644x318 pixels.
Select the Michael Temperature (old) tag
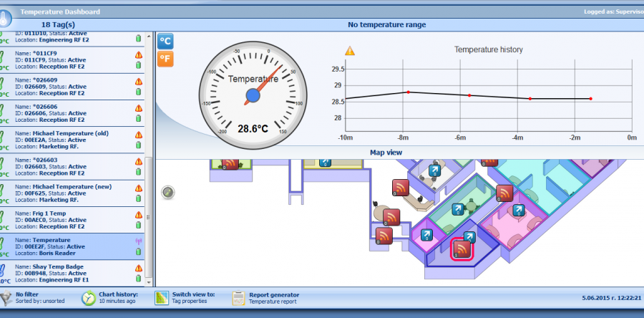click(x=73, y=140)
